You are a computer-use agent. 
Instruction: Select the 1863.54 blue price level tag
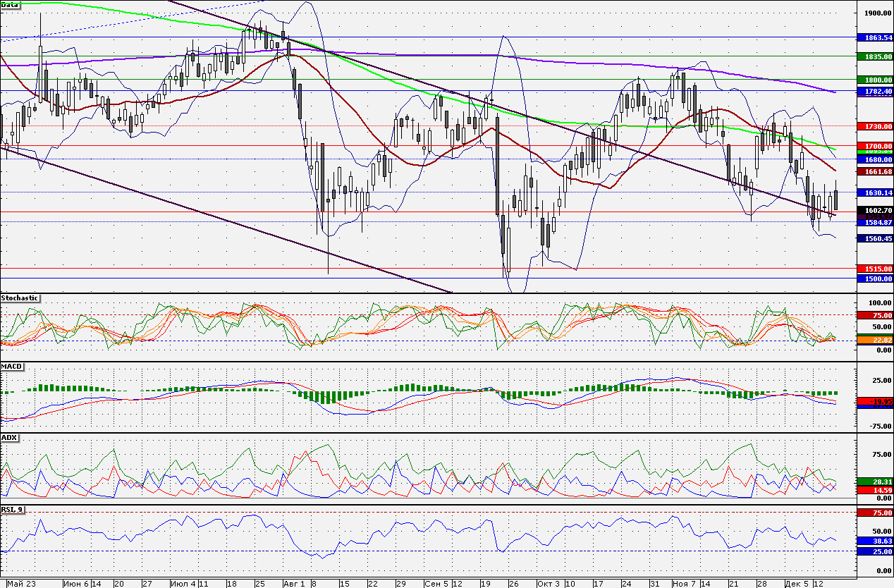coord(874,37)
